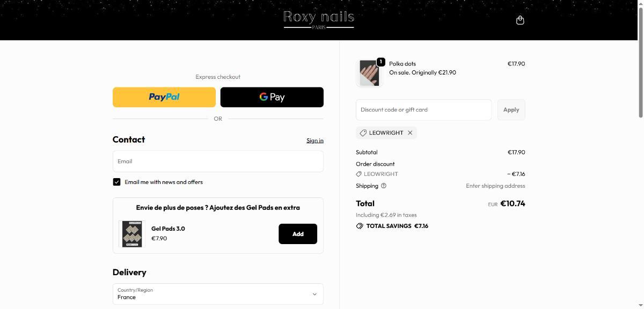Focus the Email input field
Screen dimensions: 644x309
pyautogui.click(x=218, y=161)
